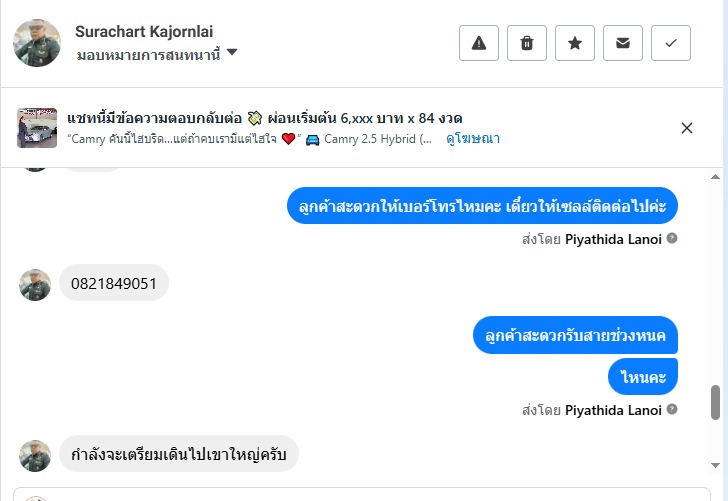The image size is (728, 501).
Task: Star this conversation as follow up
Action: [x=575, y=43]
